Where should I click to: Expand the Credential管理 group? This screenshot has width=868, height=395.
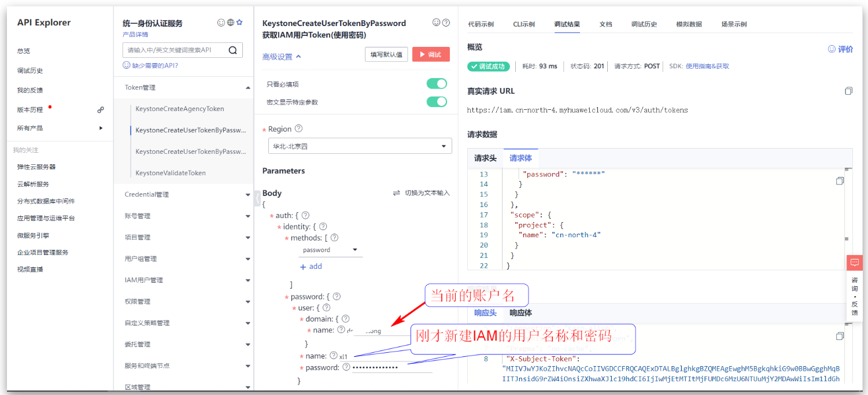point(248,195)
